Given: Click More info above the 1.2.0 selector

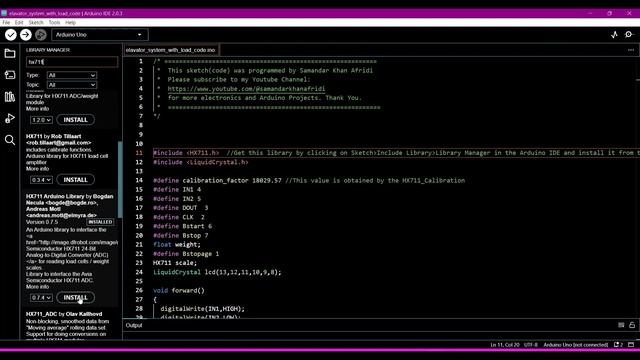Looking at the screenshot, I should (x=38, y=109).
